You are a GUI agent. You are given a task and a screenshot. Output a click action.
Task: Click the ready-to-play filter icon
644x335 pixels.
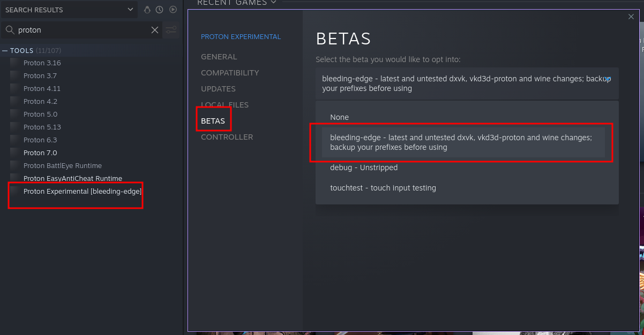coord(173,10)
